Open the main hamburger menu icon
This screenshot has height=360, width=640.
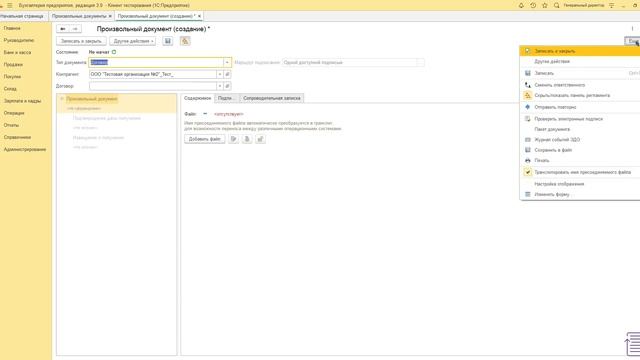tap(10, 5)
